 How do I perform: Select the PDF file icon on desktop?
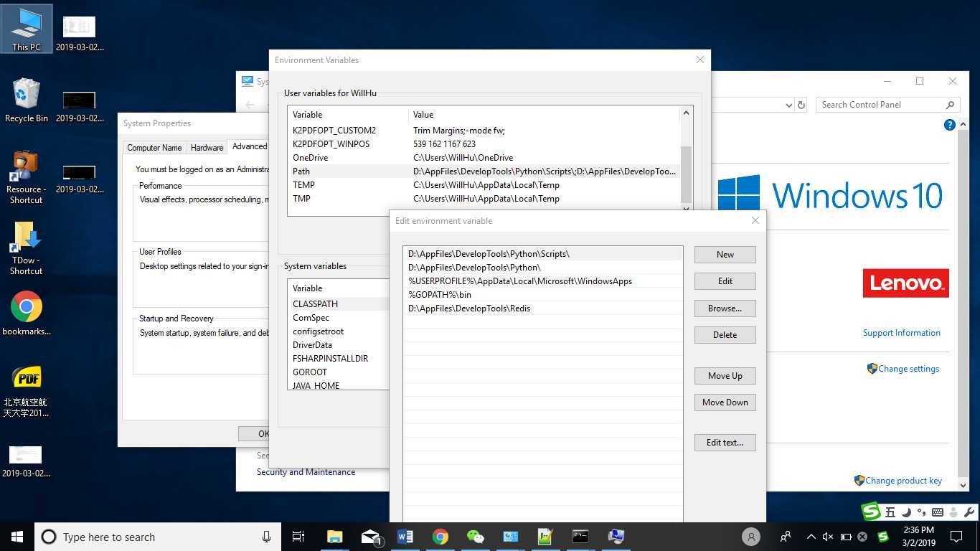point(27,391)
